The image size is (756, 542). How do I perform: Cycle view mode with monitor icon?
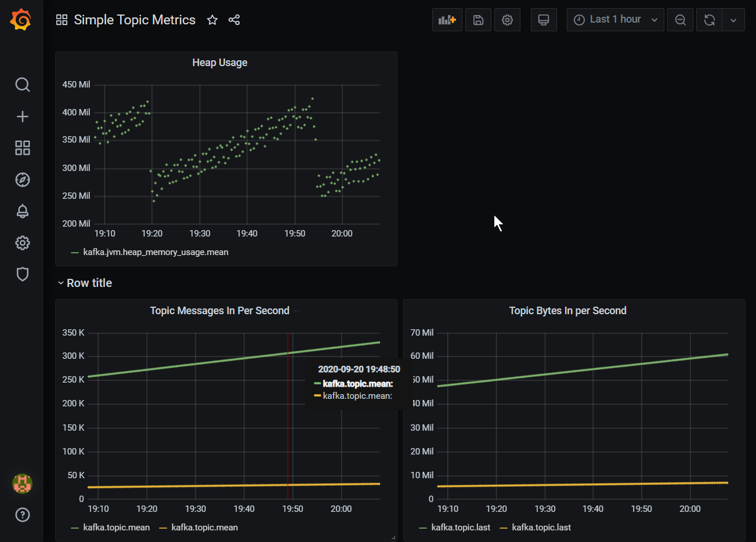(544, 20)
